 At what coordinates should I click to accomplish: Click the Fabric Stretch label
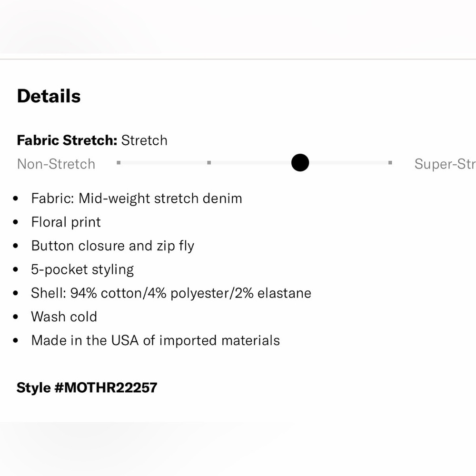pyautogui.click(x=67, y=140)
